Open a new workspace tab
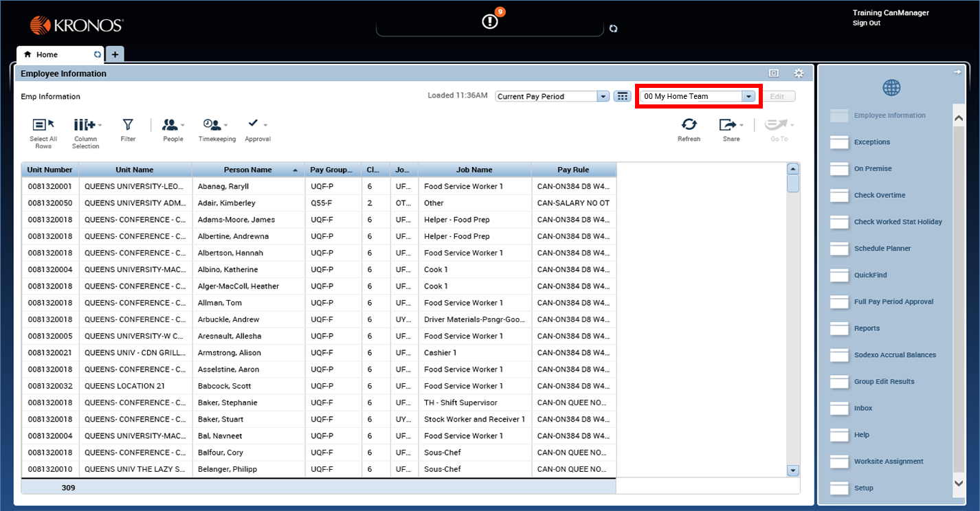 tap(114, 54)
